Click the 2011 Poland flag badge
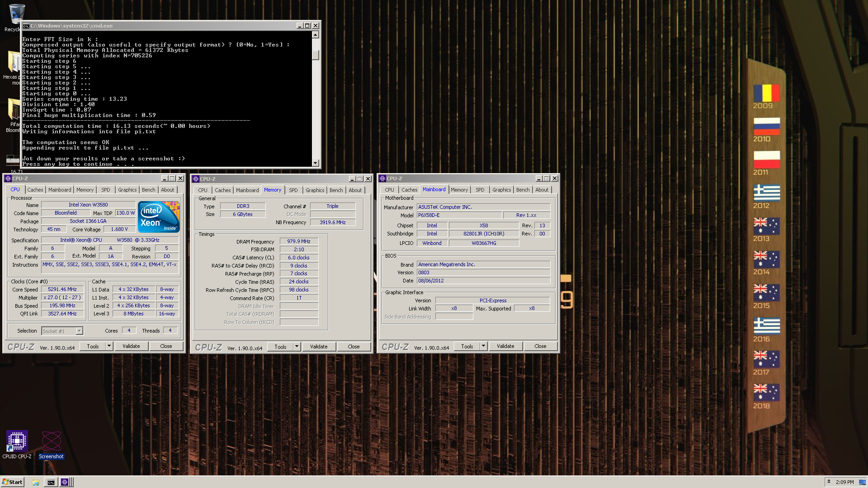 (766, 160)
